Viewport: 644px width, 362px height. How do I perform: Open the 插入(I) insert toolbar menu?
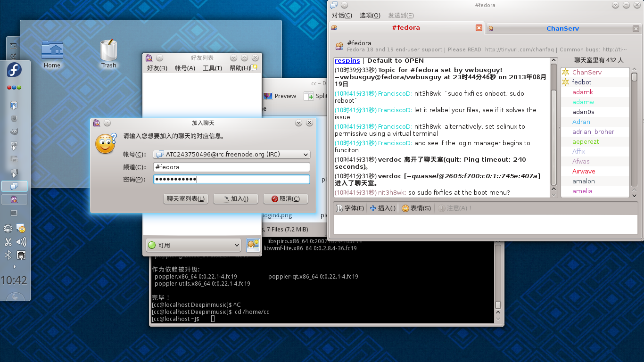click(x=383, y=208)
